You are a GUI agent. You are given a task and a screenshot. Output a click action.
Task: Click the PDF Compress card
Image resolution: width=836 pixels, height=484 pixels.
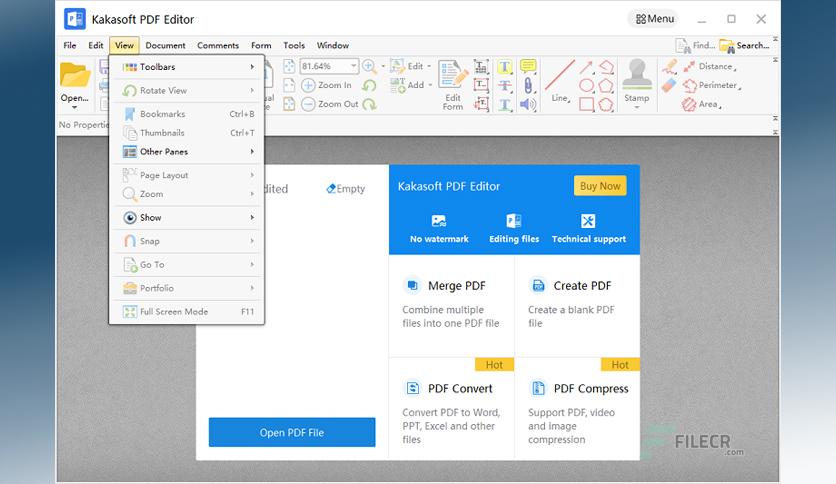[577, 409]
